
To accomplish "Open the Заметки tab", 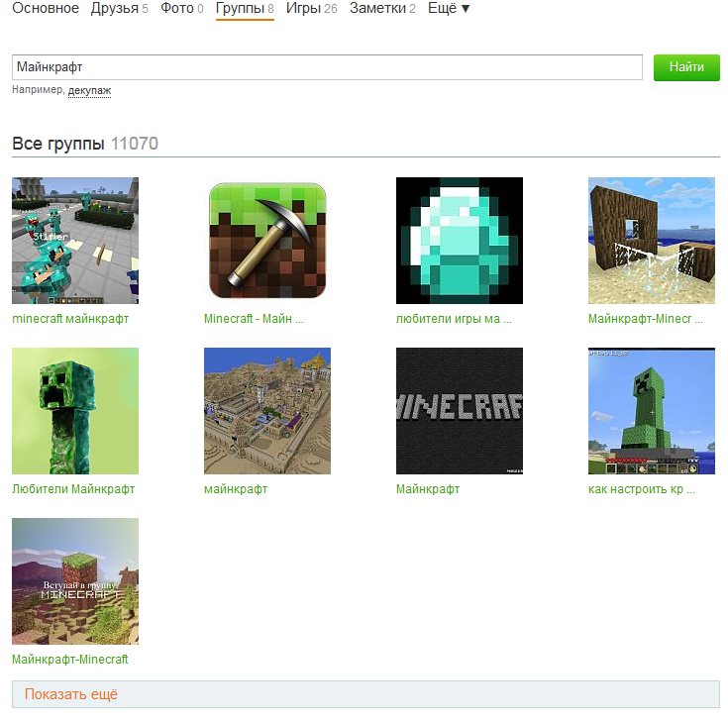I will coord(382,8).
